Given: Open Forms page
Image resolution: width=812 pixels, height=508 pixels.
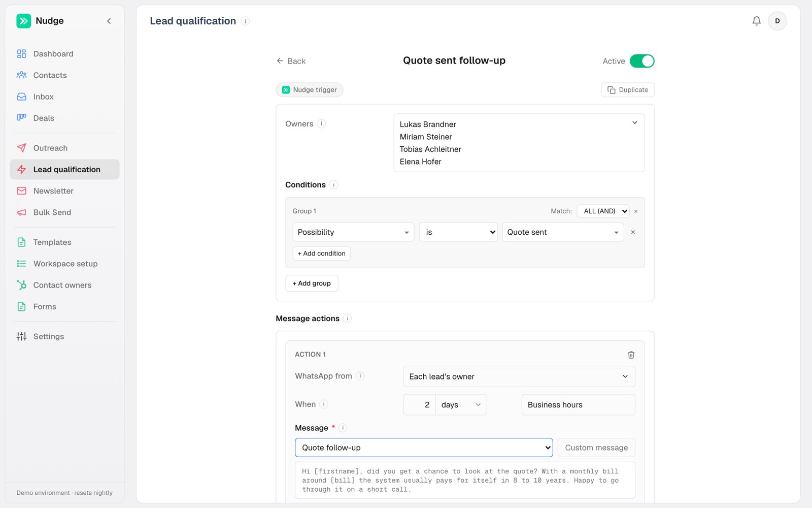Looking at the screenshot, I should click(64, 306).
